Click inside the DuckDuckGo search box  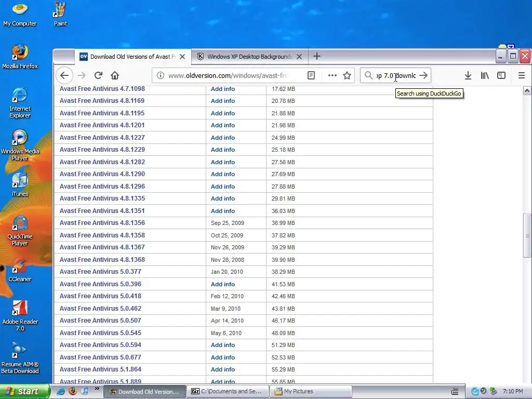395,75
